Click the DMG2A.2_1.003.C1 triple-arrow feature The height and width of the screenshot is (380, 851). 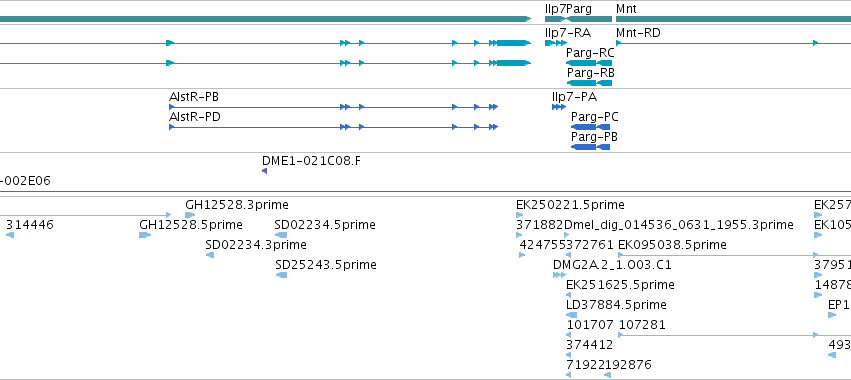559,275
